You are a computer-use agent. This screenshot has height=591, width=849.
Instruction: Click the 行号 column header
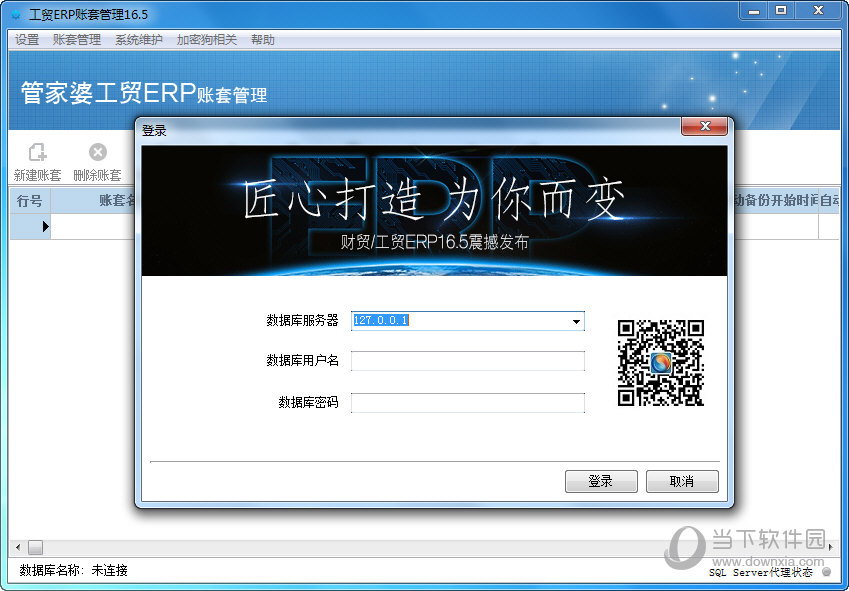tap(30, 201)
